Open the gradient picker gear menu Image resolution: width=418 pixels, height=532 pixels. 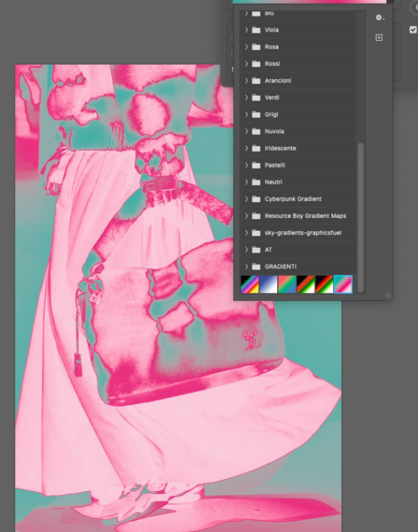tap(380, 18)
